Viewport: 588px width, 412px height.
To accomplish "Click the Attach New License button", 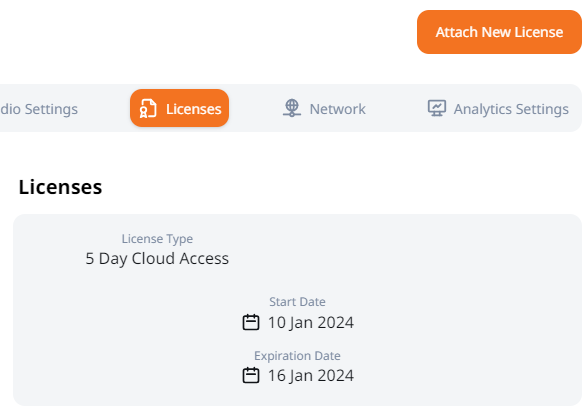I will click(x=499, y=32).
